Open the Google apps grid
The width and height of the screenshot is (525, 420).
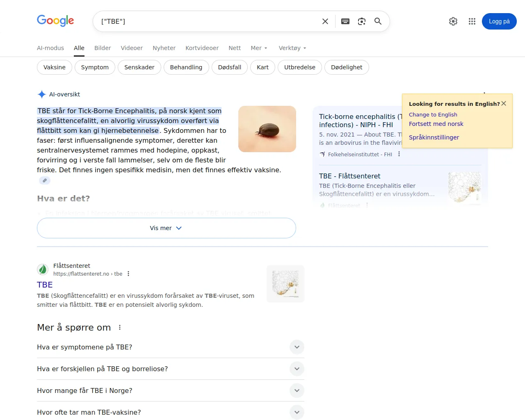pyautogui.click(x=472, y=21)
